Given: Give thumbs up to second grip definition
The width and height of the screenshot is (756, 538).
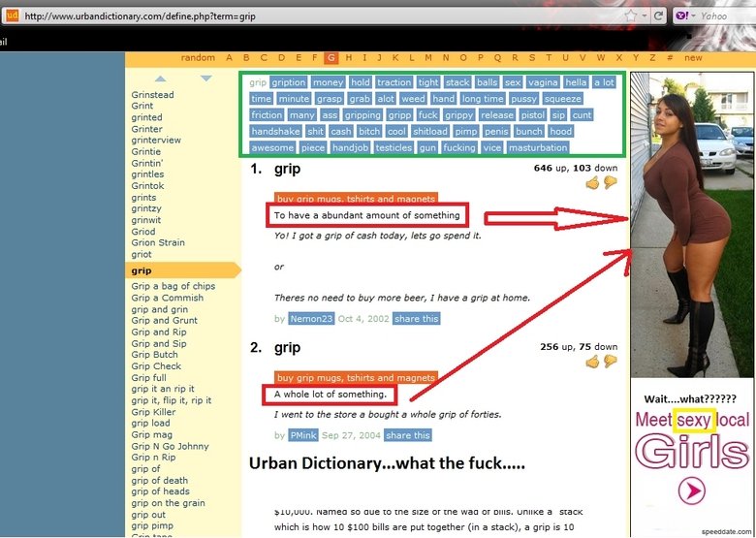Looking at the screenshot, I should (592, 362).
